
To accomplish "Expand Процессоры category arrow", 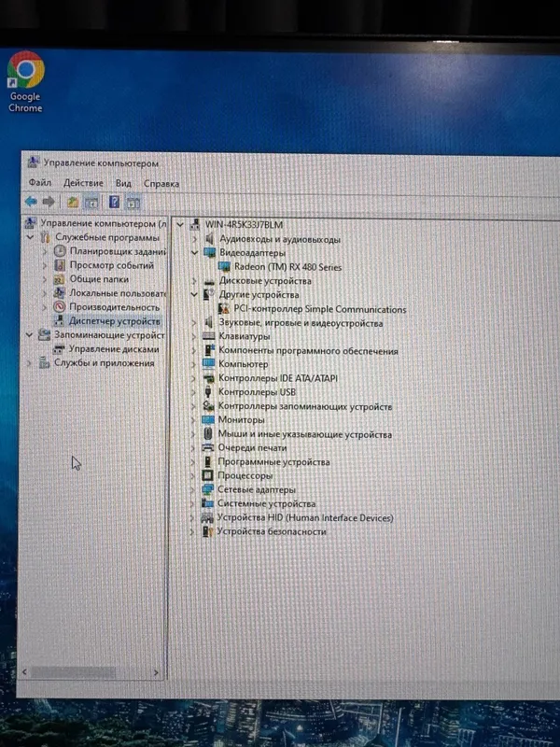I will pos(192,475).
